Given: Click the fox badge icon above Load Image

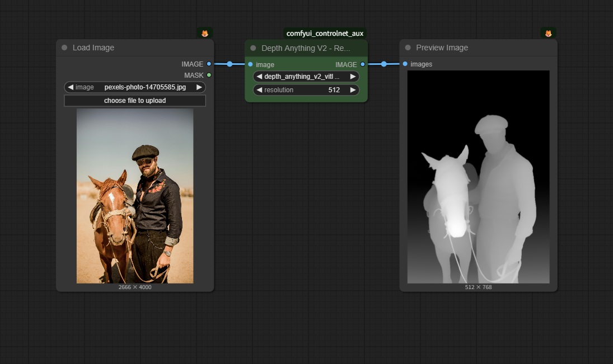Looking at the screenshot, I should point(205,34).
